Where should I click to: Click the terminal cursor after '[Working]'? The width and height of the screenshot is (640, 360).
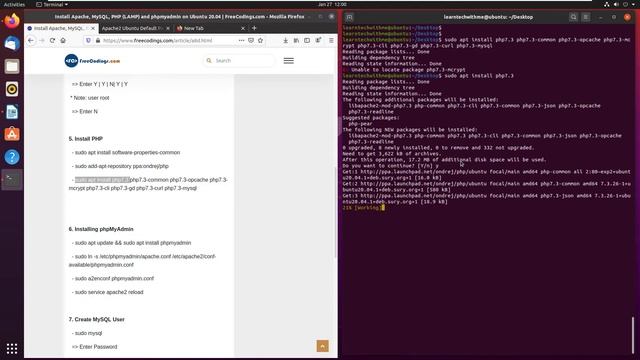(383, 207)
